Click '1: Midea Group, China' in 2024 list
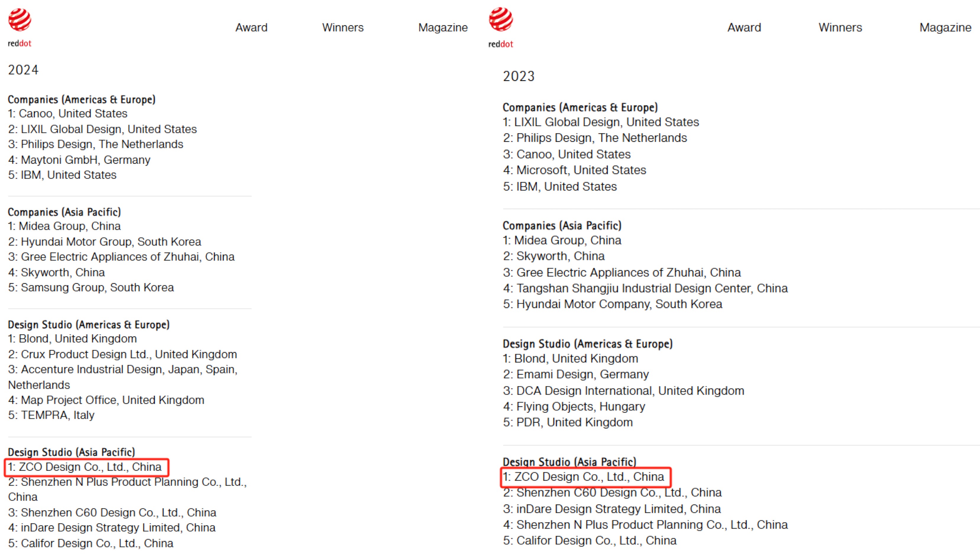 pyautogui.click(x=64, y=226)
